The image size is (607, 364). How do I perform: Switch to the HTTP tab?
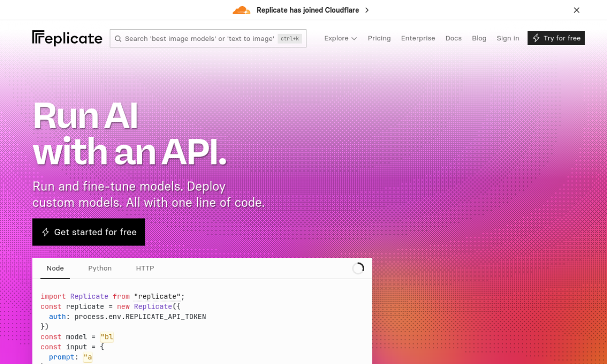point(145,268)
